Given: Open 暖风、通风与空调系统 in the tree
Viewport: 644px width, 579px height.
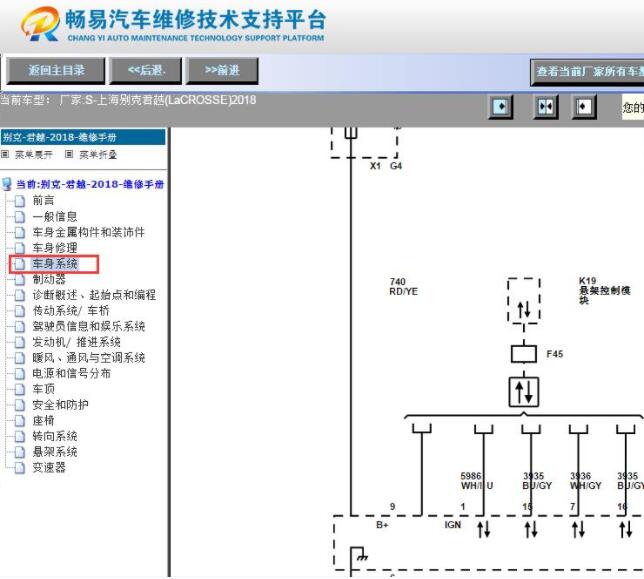Looking at the screenshot, I should [88, 358].
